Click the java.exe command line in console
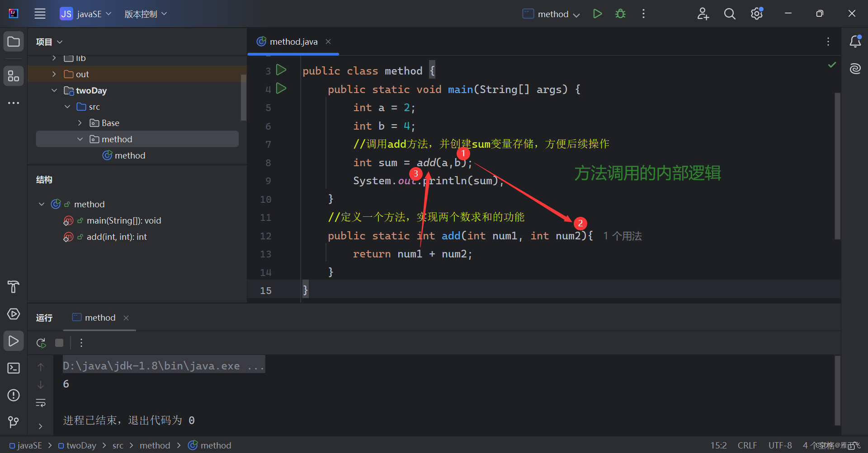 tap(164, 366)
